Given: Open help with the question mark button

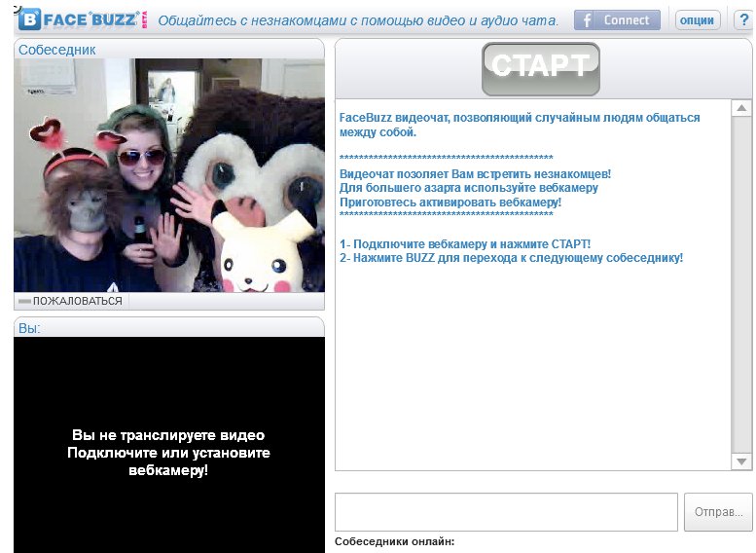Looking at the screenshot, I should [744, 20].
